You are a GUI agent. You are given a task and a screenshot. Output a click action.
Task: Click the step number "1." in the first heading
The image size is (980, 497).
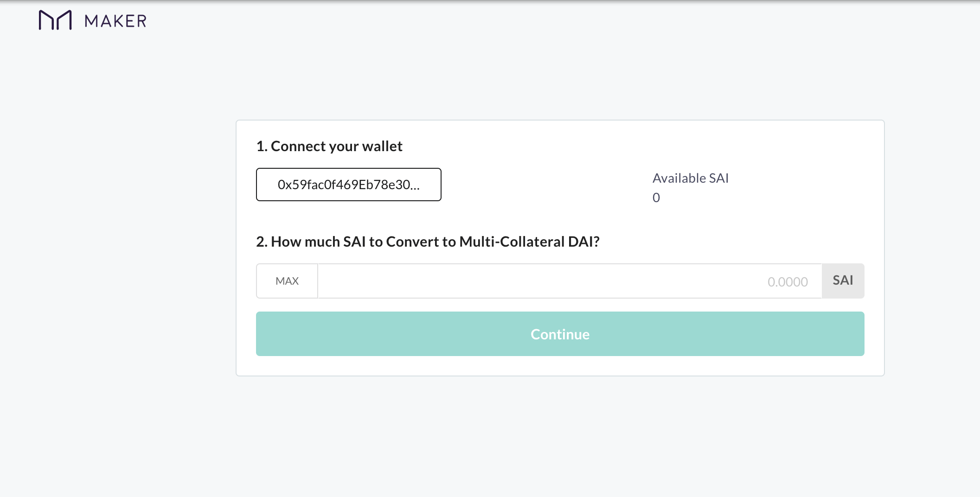tap(262, 147)
